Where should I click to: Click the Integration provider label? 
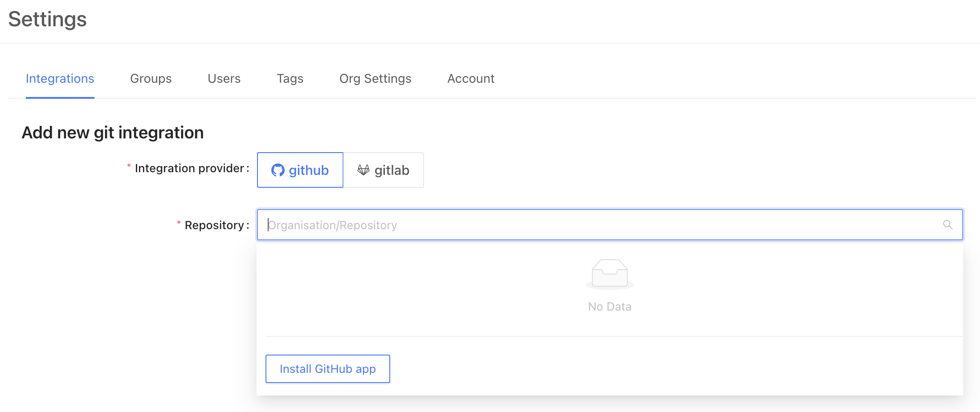tap(189, 168)
